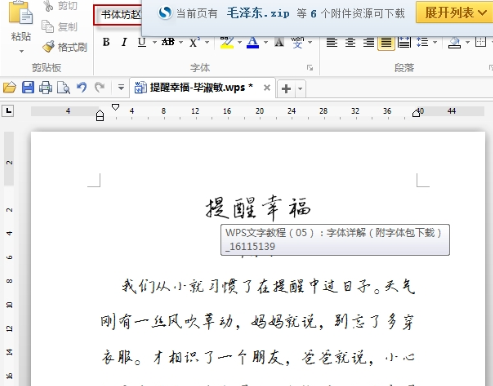Open the quick access toolbar customize arrow
Image resolution: width=493 pixels, height=386 pixels.
coord(121,88)
